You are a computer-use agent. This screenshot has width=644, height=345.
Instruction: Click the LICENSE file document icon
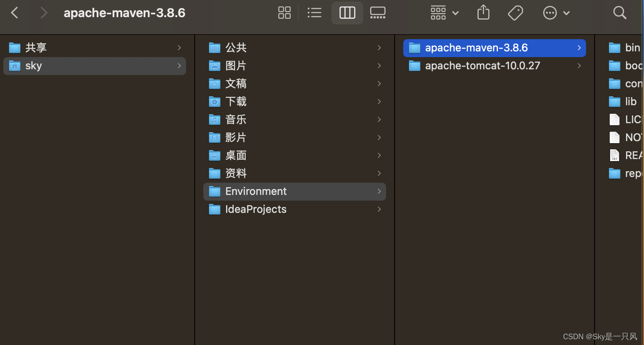(614, 119)
